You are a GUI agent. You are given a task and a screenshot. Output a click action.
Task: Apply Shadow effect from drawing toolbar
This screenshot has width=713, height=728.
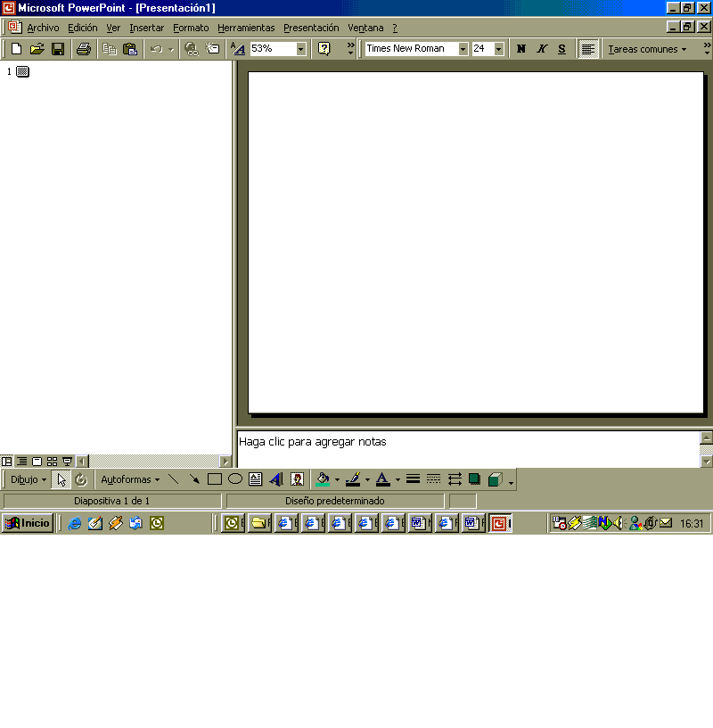pos(475,479)
